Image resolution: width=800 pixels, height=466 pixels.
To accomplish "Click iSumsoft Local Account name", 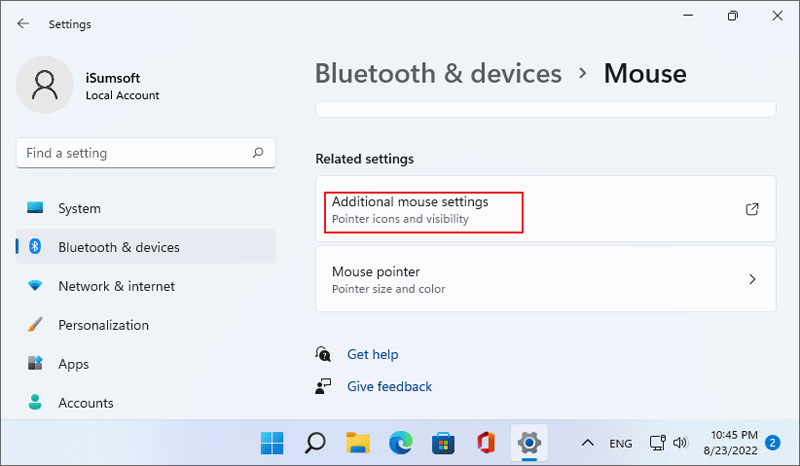I will [x=122, y=86].
